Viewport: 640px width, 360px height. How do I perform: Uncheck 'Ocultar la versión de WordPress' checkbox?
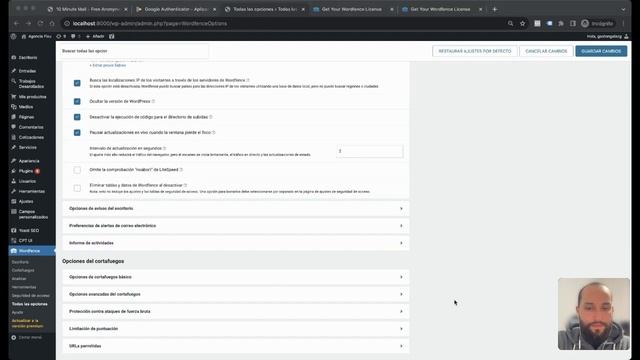click(x=77, y=101)
